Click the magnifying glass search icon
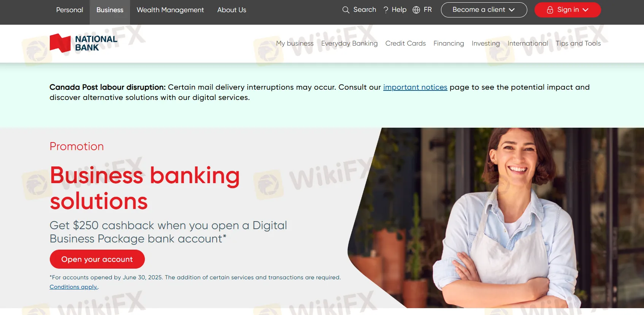 (x=346, y=10)
